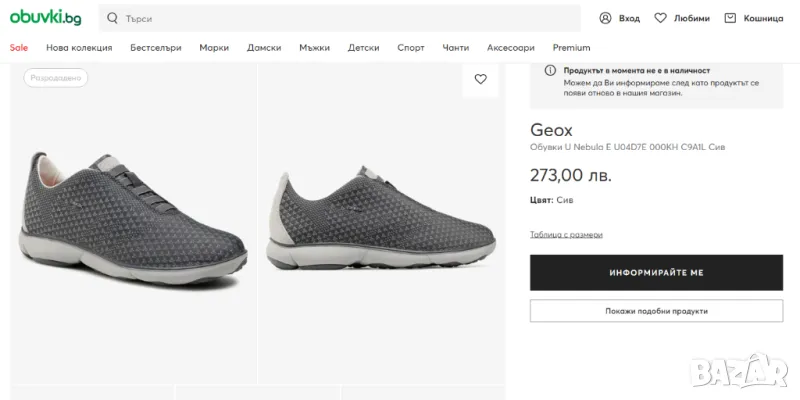This screenshot has height=400, width=800.
Task: Click the search magnifier icon
Action: pos(112,18)
